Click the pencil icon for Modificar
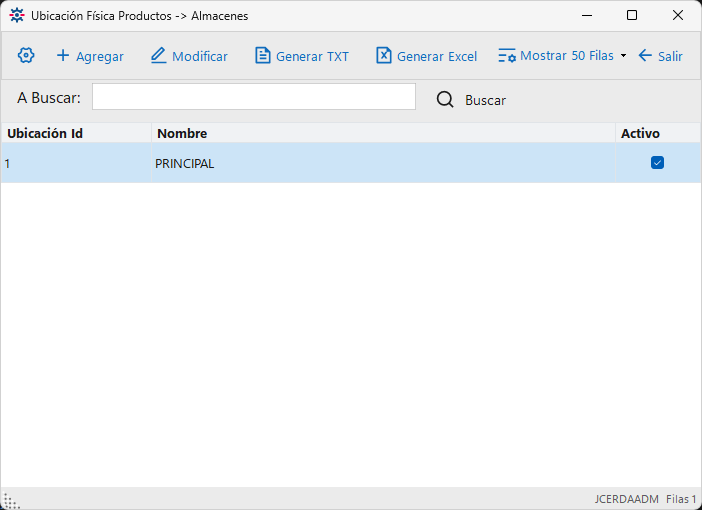The height and width of the screenshot is (510, 702). (x=158, y=56)
